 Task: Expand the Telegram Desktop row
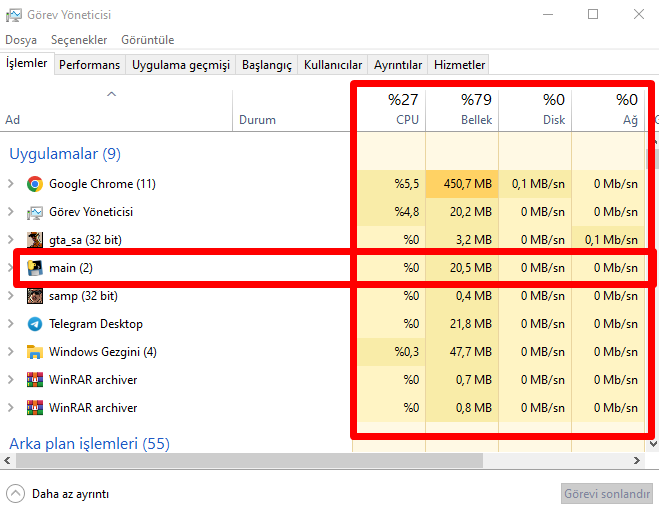pyautogui.click(x=11, y=324)
